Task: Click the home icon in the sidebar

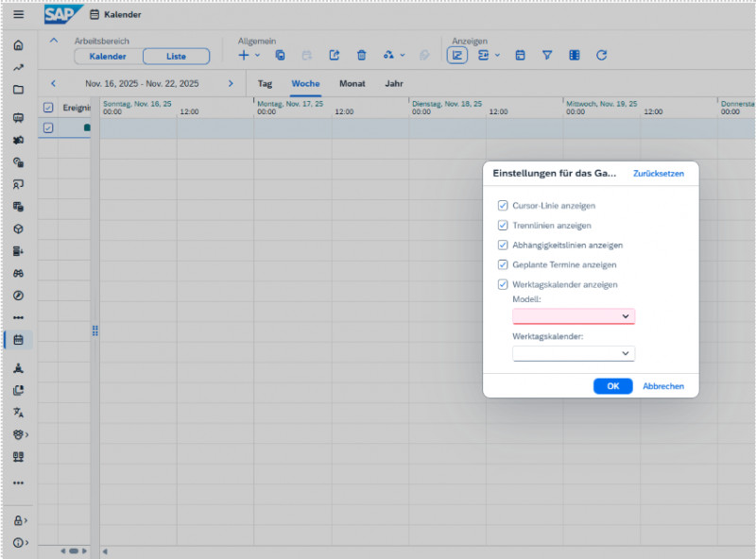Action: (x=18, y=45)
